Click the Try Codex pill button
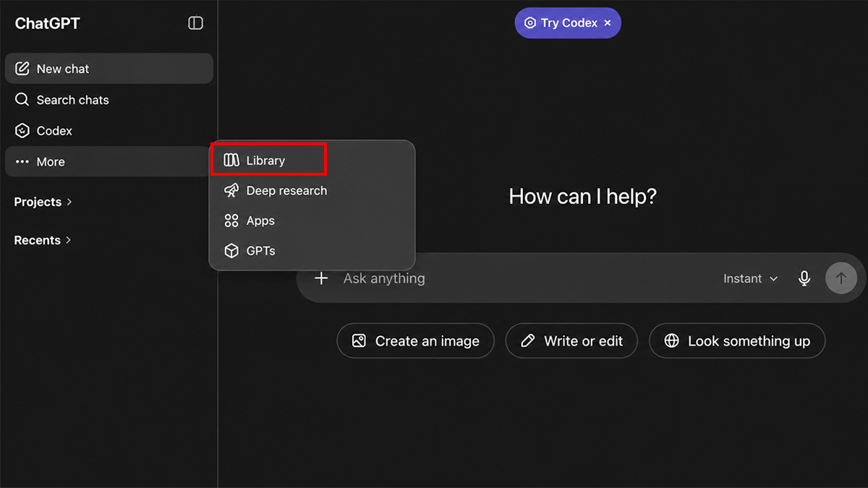 [x=568, y=23]
